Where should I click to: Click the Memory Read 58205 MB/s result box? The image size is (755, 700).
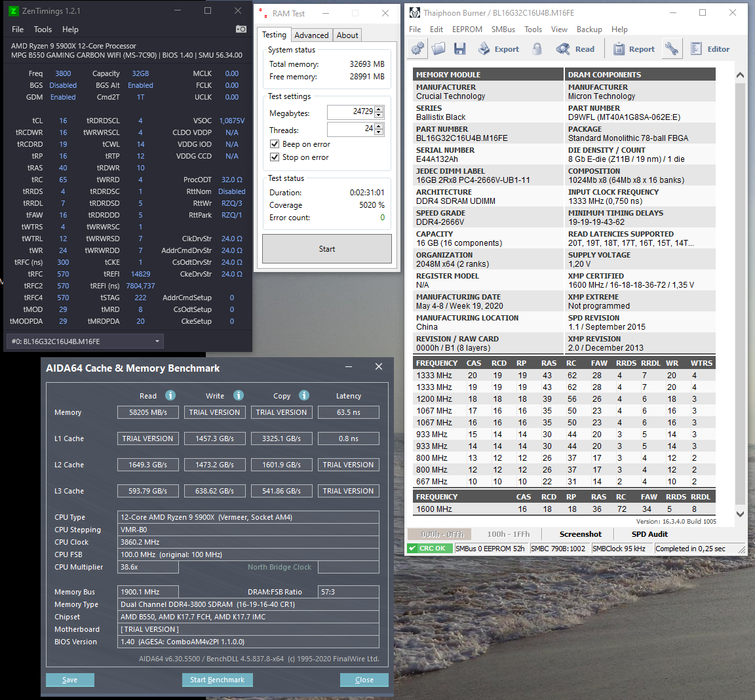tap(148, 412)
